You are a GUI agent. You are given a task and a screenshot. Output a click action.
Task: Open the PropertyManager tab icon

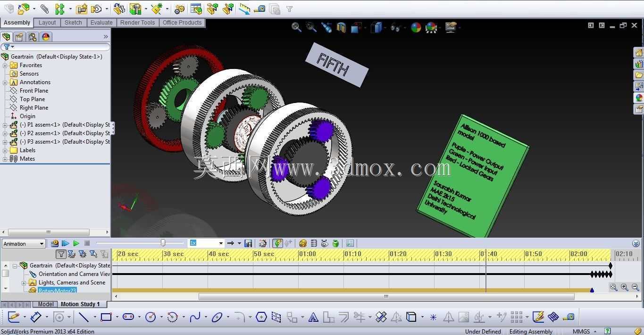click(19, 37)
